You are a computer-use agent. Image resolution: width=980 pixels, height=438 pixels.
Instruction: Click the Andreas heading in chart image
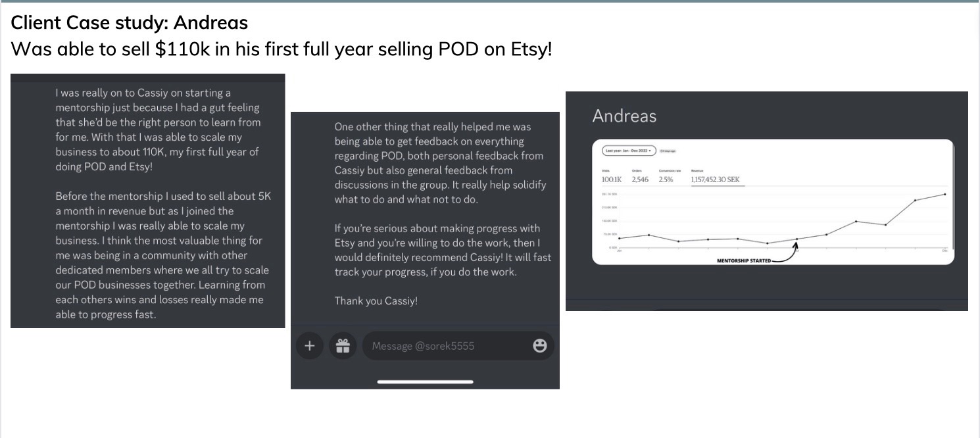coord(624,116)
